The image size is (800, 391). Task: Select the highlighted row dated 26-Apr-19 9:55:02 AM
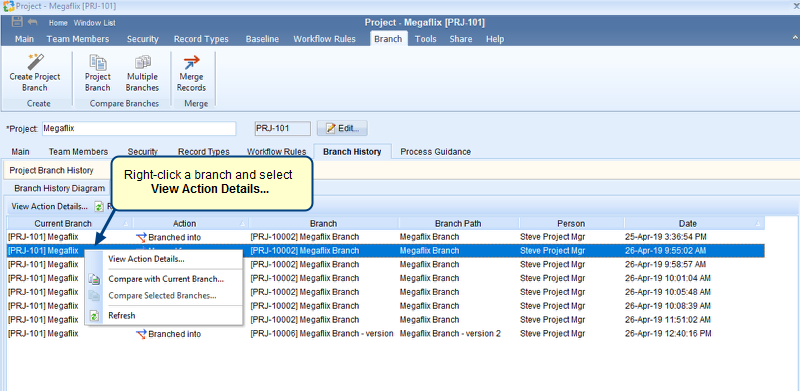[385, 251]
